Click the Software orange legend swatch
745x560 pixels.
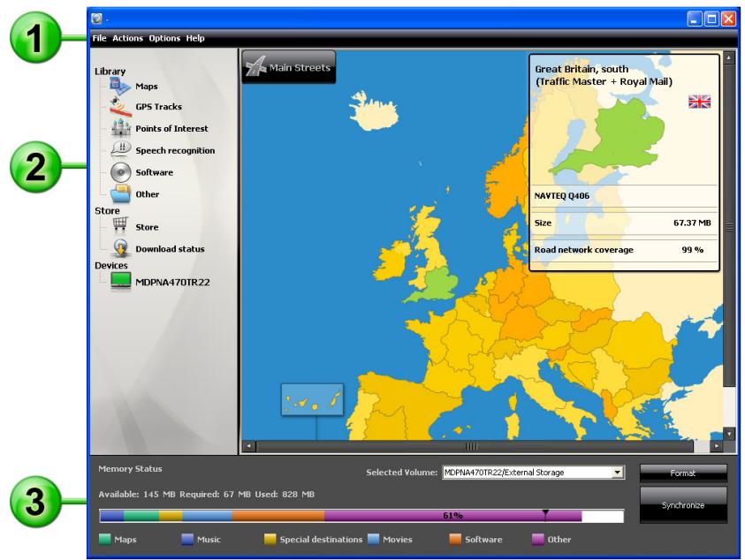pos(455,539)
